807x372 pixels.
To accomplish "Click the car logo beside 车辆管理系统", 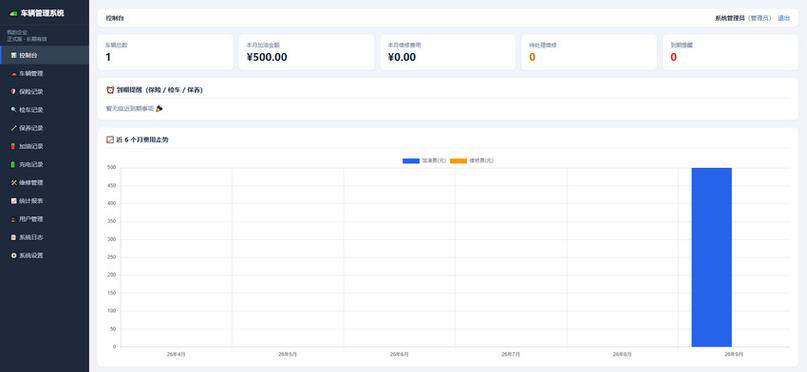I will 14,14.
